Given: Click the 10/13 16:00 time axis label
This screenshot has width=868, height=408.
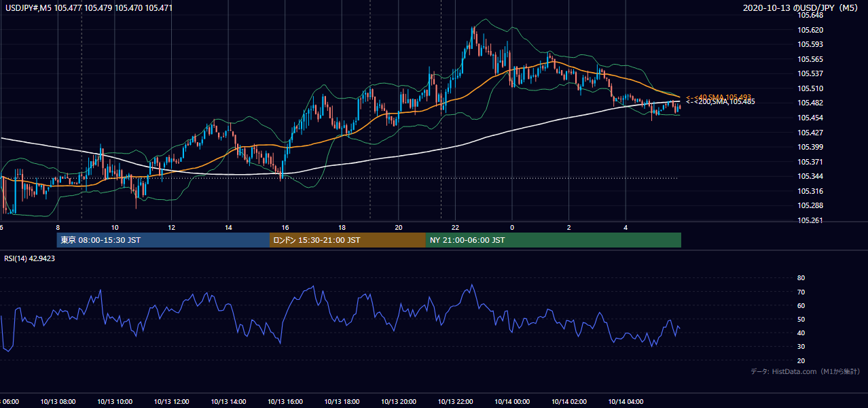Looking at the screenshot, I should [285, 402].
